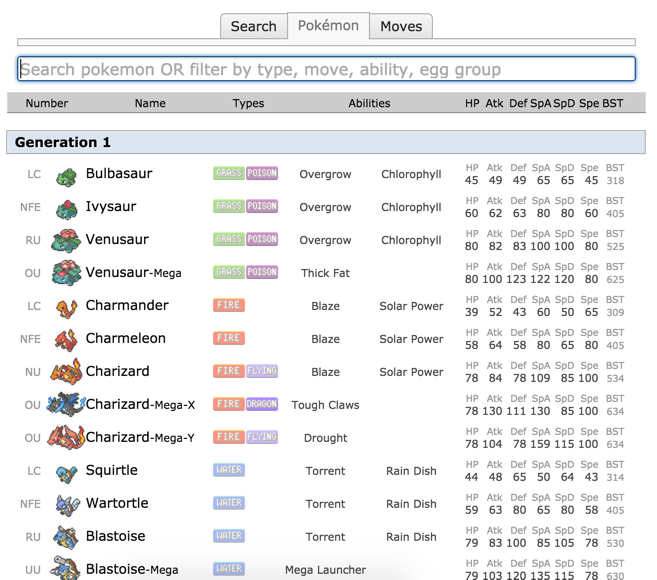This screenshot has width=657, height=580.
Task: Open the Charizard-Mega-X name link
Action: pos(140,404)
